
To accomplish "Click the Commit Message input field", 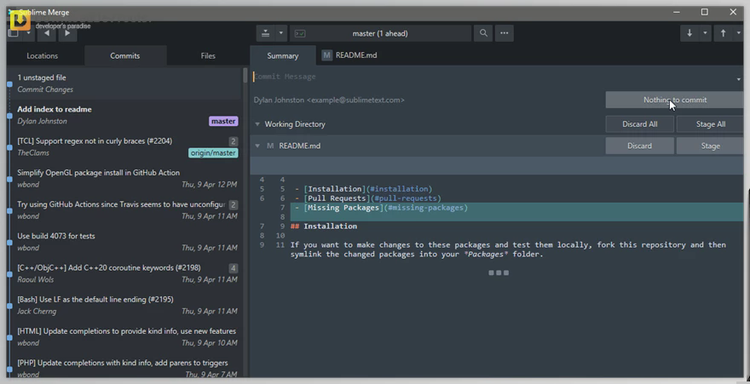I will pyautogui.click(x=493, y=77).
